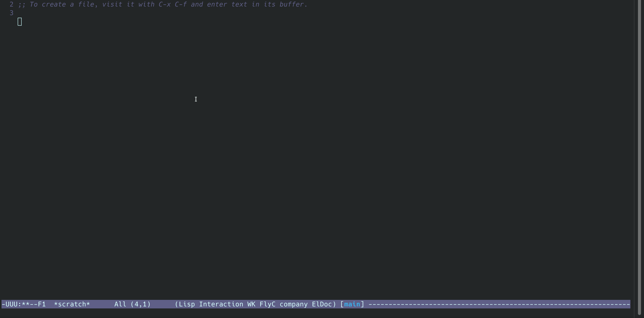Click the word 'buffer' in the comment
Image resolution: width=644 pixels, height=318 pixels.
click(292, 4)
